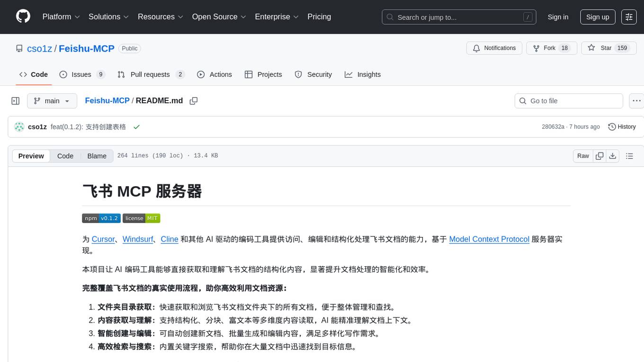Open the more file options menu
The height and width of the screenshot is (362, 644).
[636, 101]
